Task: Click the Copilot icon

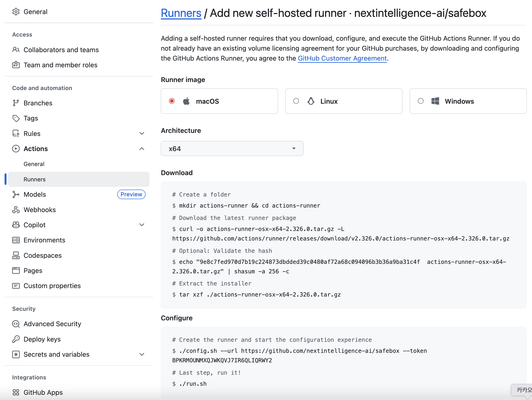Action: [16, 225]
